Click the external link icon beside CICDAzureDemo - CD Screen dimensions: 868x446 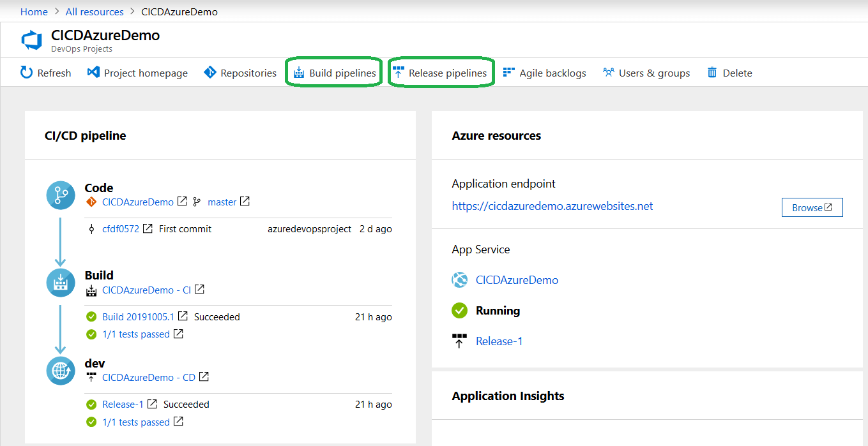pos(204,376)
